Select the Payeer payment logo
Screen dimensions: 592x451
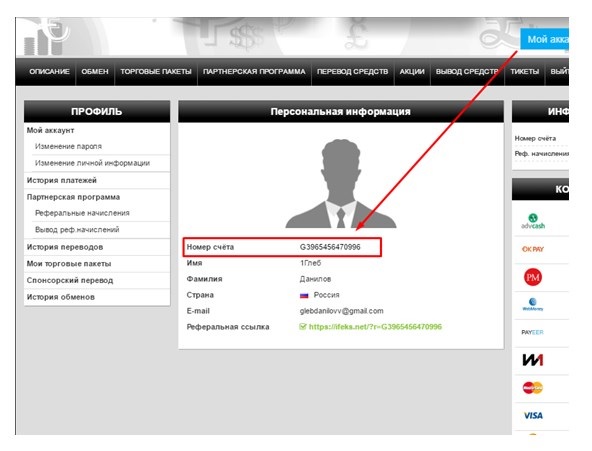point(532,332)
